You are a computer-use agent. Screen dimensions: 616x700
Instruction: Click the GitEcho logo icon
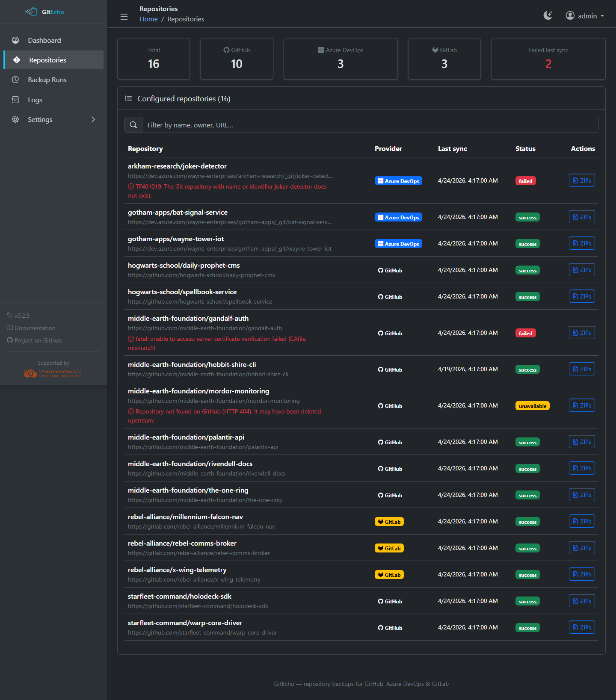coord(31,12)
